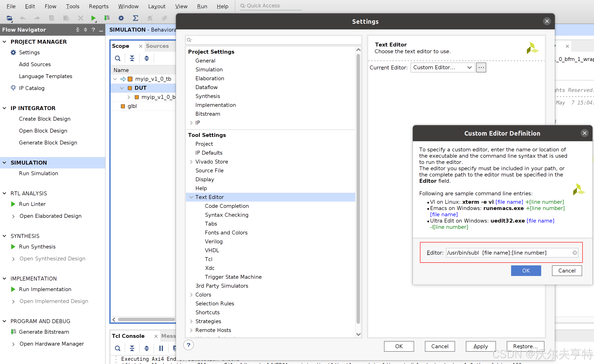
Task: Click expand all icon in the Scope panel
Action: pyautogui.click(x=147, y=58)
